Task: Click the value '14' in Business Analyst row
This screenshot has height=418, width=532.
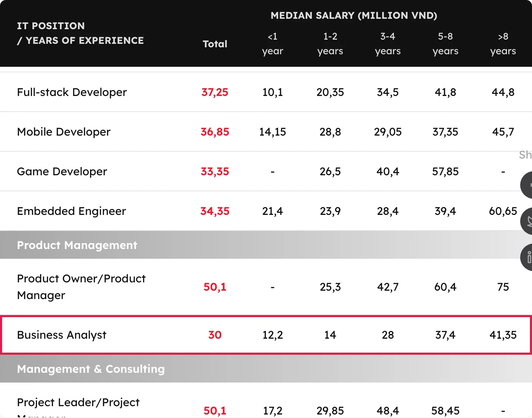Action: click(x=330, y=335)
